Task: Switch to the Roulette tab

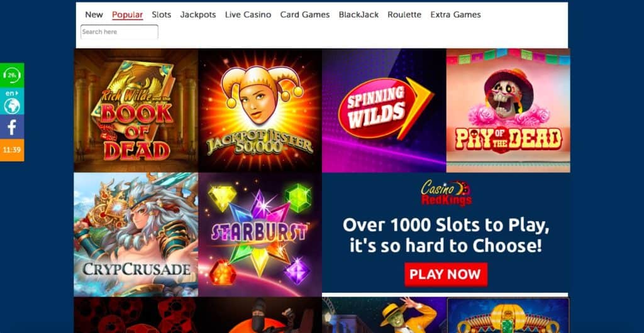Action: 404,14
